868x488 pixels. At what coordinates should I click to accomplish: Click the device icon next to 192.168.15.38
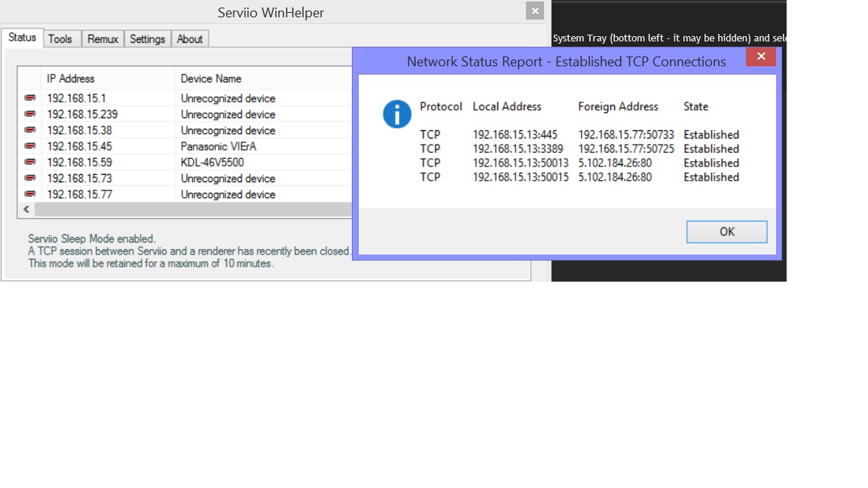click(30, 130)
